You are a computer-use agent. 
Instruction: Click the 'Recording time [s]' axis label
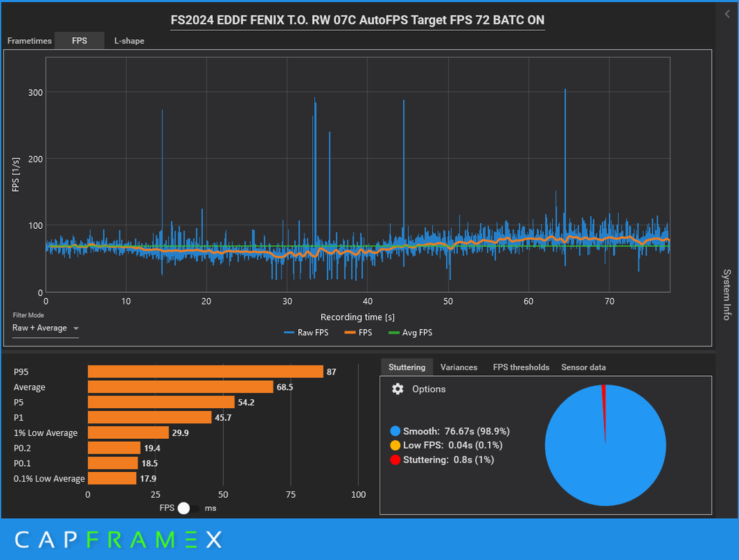(x=357, y=317)
